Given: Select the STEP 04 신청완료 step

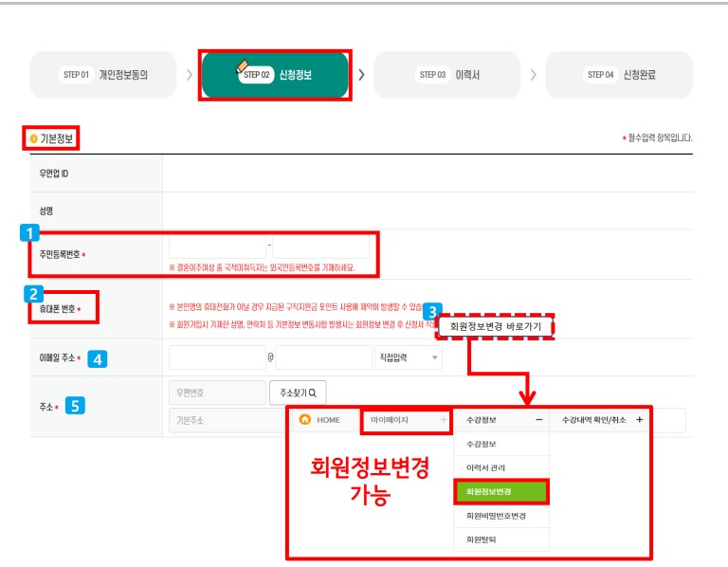Looking at the screenshot, I should [619, 75].
